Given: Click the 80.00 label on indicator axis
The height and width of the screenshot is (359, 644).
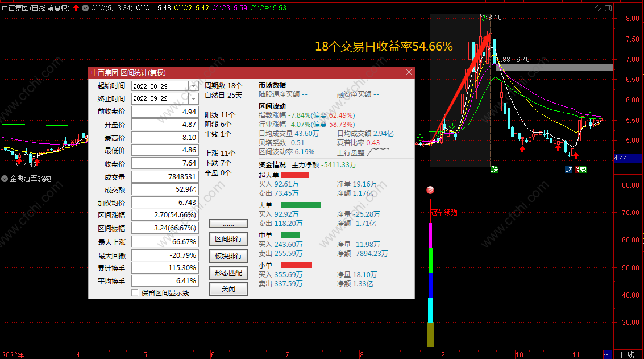Looking at the screenshot, I should click(630, 185).
